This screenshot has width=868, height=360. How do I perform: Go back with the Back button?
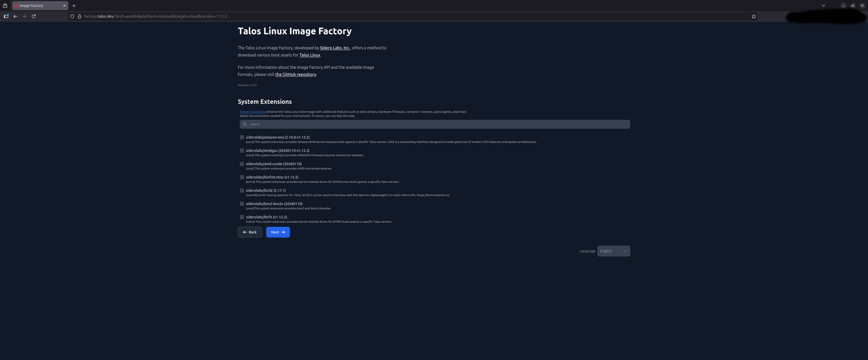[250, 232]
